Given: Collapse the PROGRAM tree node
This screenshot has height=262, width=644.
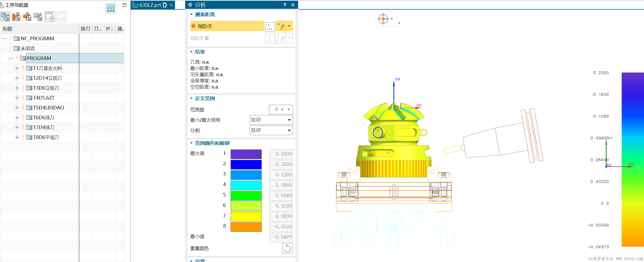Looking at the screenshot, I should tap(11, 58).
